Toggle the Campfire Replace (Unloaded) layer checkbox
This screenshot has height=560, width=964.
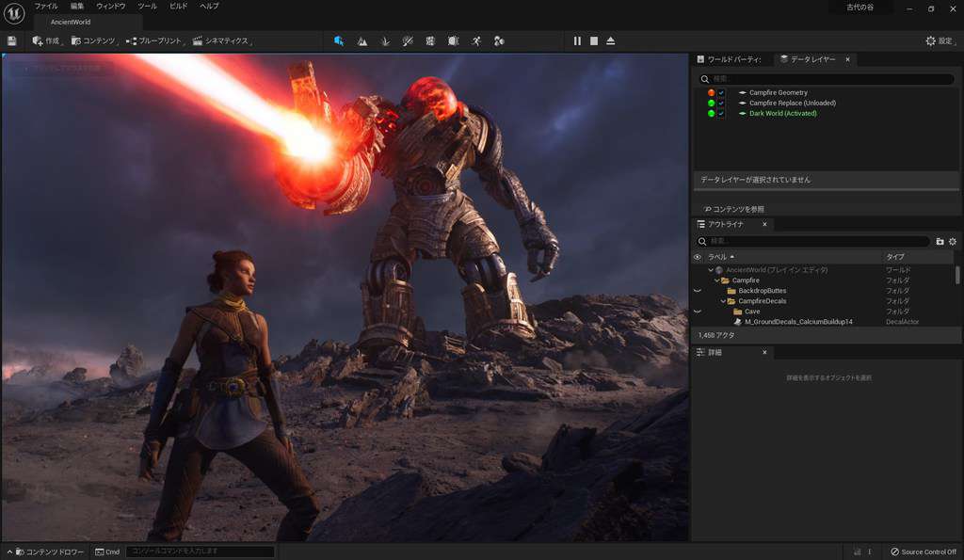coord(721,104)
